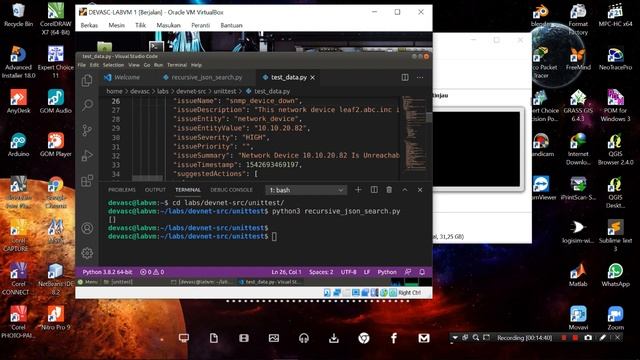The height and width of the screenshot is (360, 640).
Task: Click the mail icon in bottom dock
Action: [x=424, y=338]
